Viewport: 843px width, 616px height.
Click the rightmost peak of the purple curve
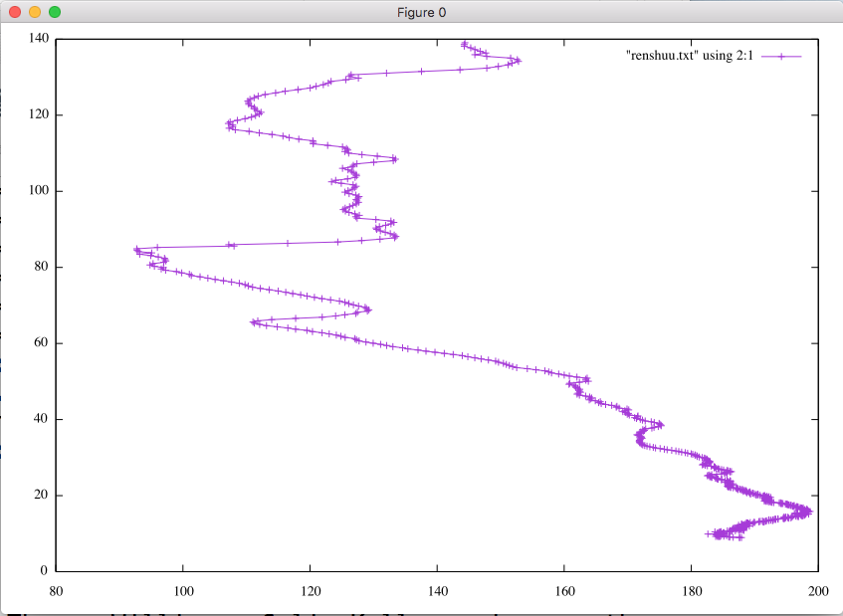pos(809,512)
